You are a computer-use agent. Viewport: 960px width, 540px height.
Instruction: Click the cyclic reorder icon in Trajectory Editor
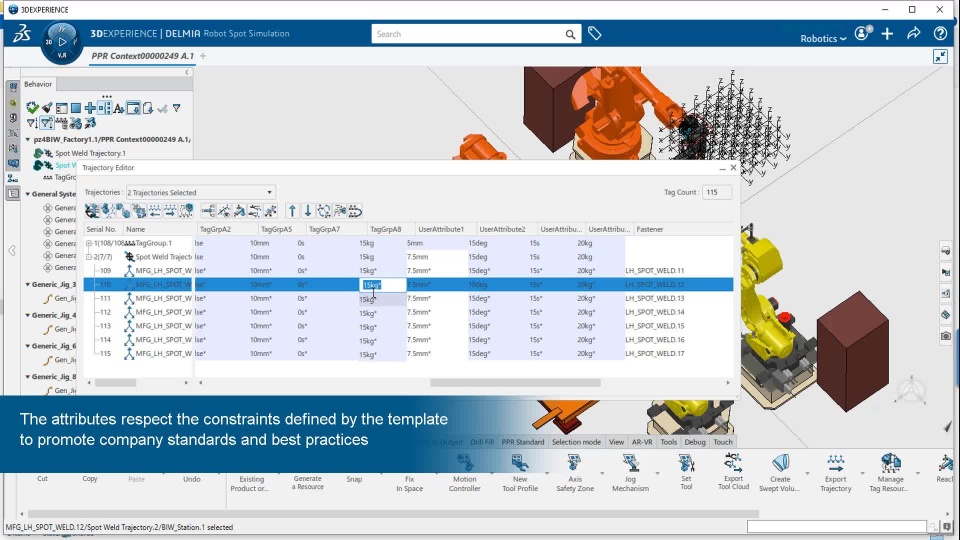click(x=324, y=211)
